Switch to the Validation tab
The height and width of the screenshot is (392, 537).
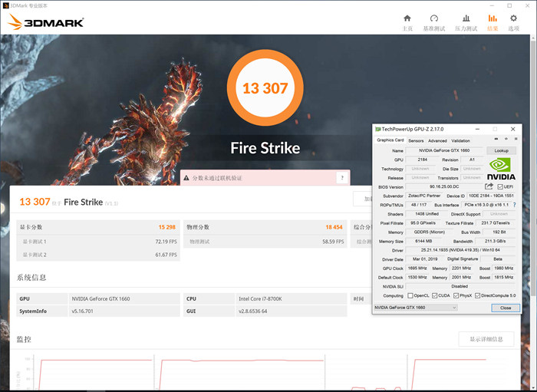click(460, 140)
